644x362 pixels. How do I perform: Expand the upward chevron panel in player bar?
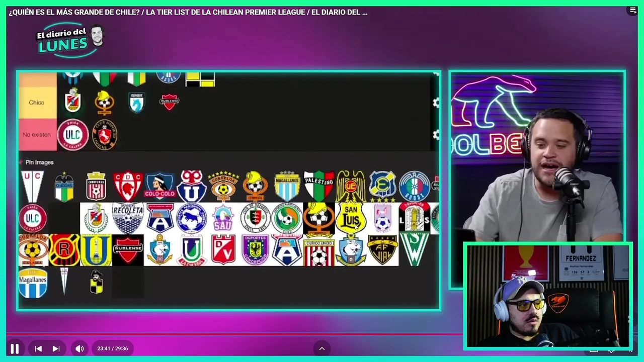tap(322, 348)
